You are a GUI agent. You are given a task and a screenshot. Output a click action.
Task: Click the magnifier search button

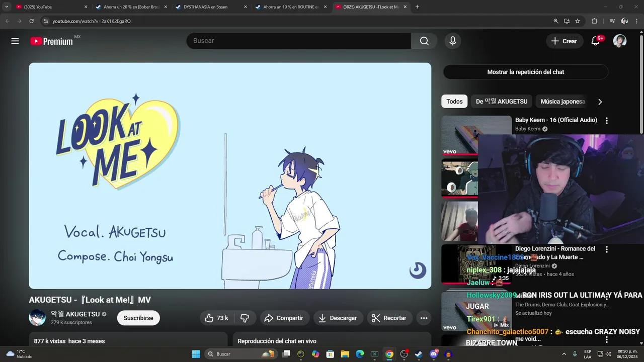(424, 41)
